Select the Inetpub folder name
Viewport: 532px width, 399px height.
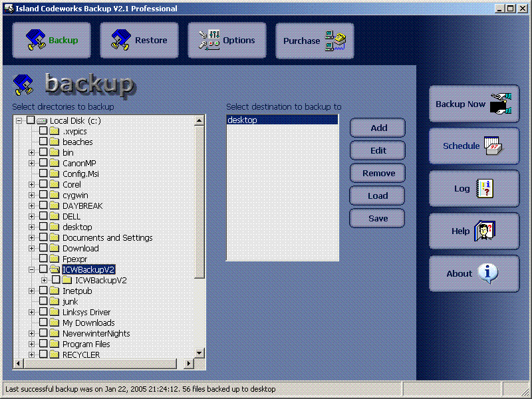tap(77, 291)
